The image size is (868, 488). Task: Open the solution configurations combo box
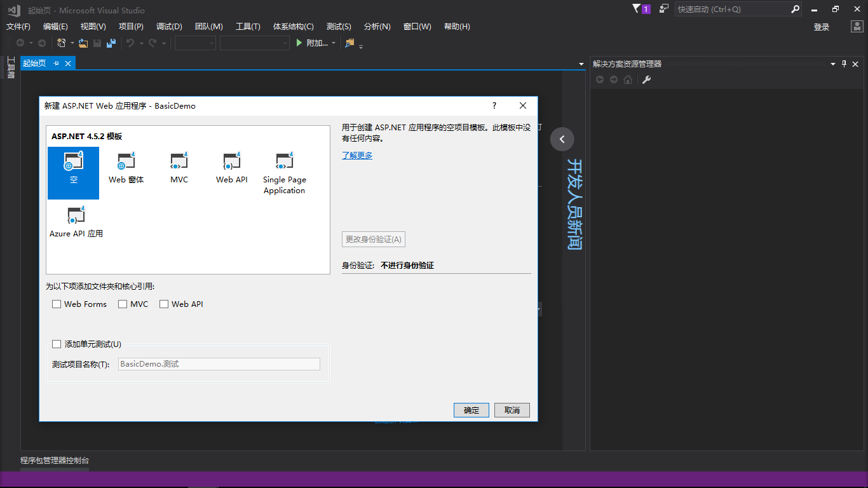click(195, 43)
